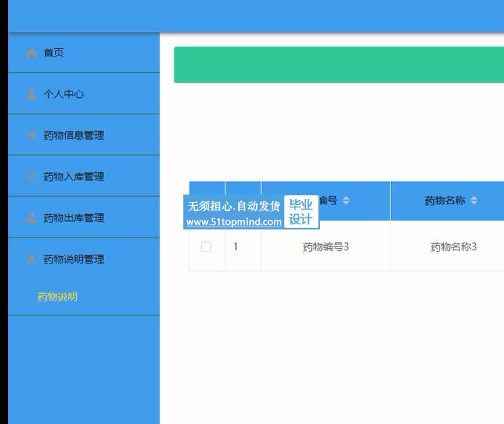Click the home icon beside 首页

31,53
